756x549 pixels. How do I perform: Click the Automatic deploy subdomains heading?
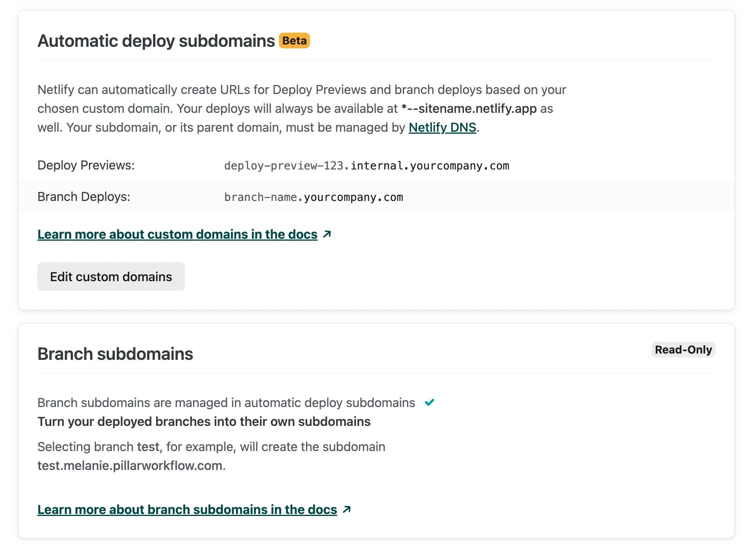[156, 41]
